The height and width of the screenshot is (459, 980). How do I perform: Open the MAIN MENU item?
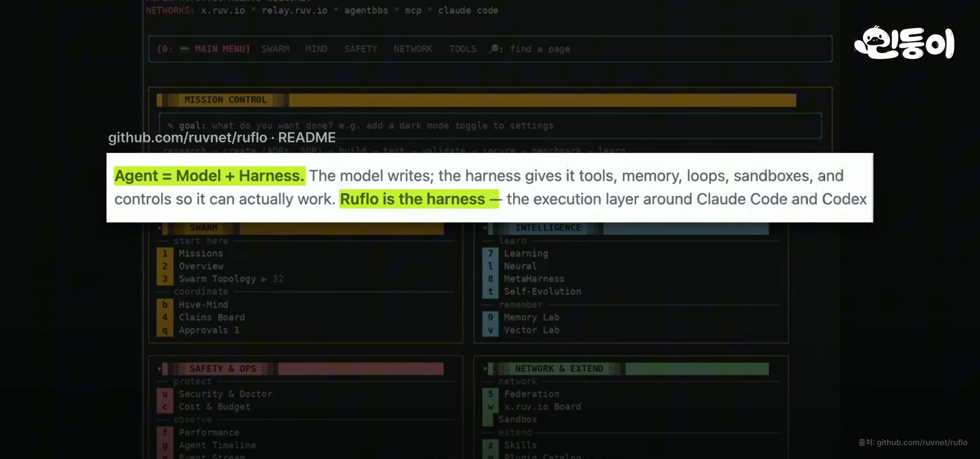(204, 49)
